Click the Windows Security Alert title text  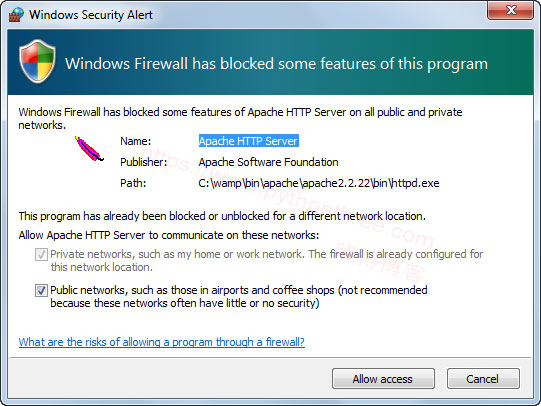coord(91,14)
